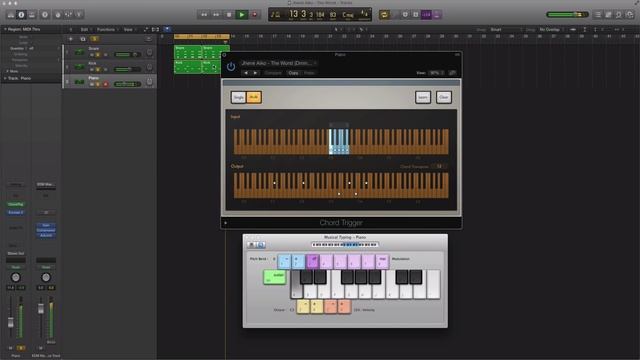Open the Mixer button in control bar

tap(68, 15)
